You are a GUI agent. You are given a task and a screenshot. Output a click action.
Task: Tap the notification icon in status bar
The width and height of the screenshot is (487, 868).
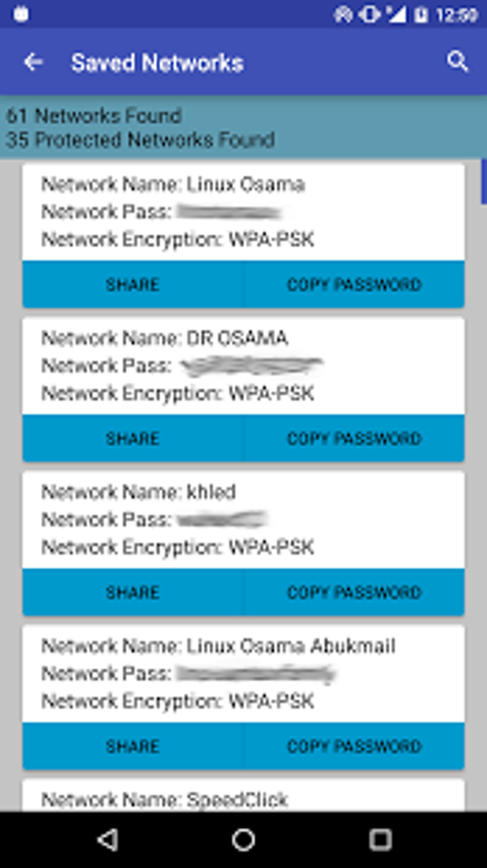(21, 14)
